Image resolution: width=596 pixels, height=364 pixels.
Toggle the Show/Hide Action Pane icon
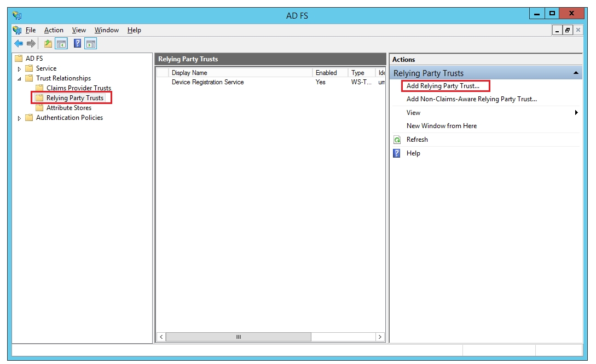pos(91,44)
